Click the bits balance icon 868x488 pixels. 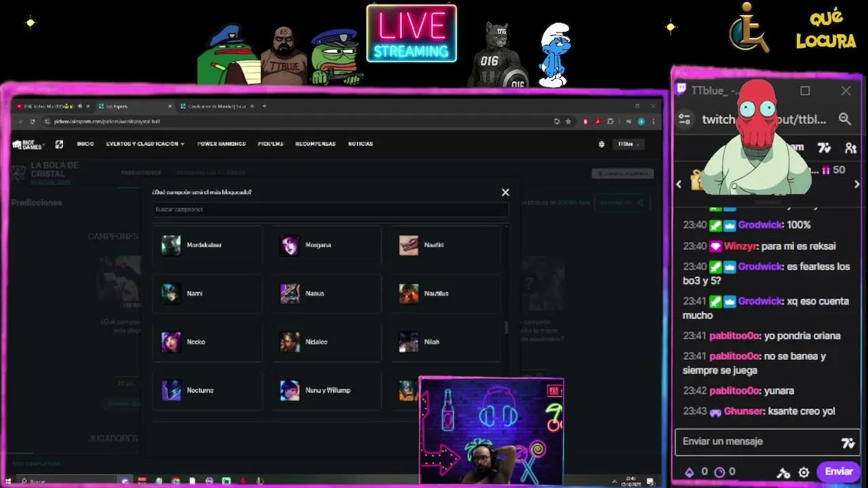(x=690, y=472)
